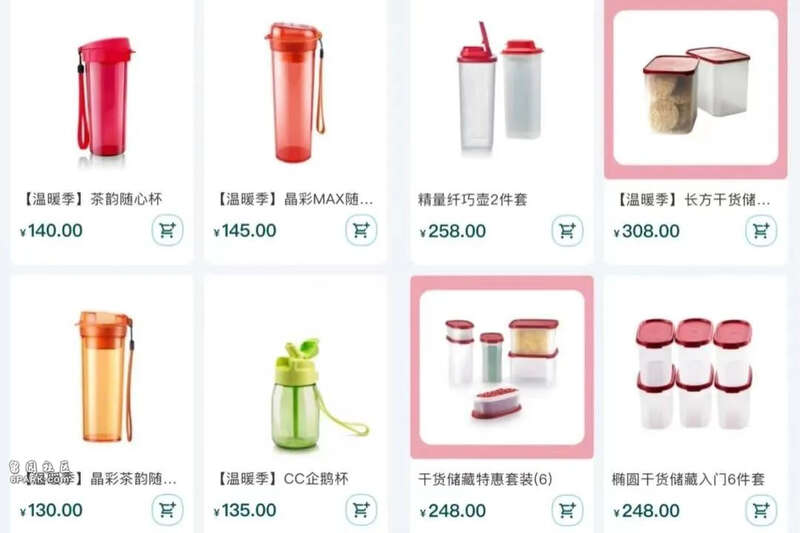Screen dimensions: 800x533
Task: Add 长方干货储藏 item priced 308.00 to cart
Action: [x=761, y=231]
